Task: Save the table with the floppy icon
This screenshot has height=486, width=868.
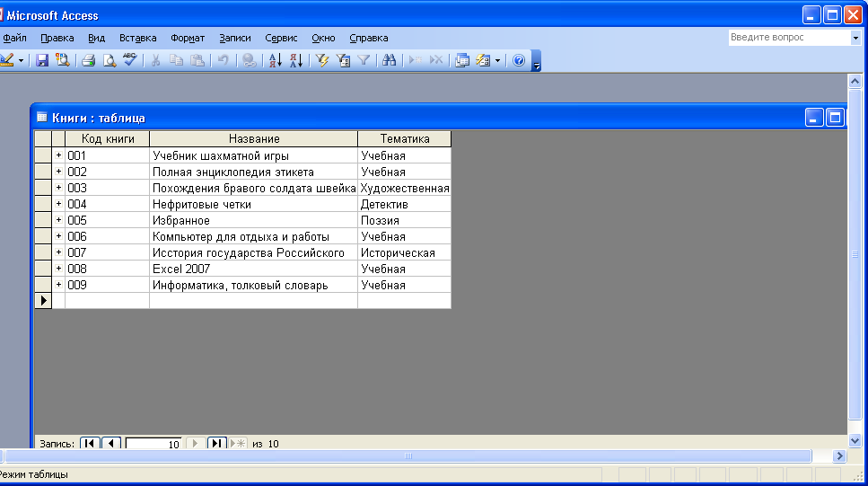Action: pyautogui.click(x=42, y=60)
